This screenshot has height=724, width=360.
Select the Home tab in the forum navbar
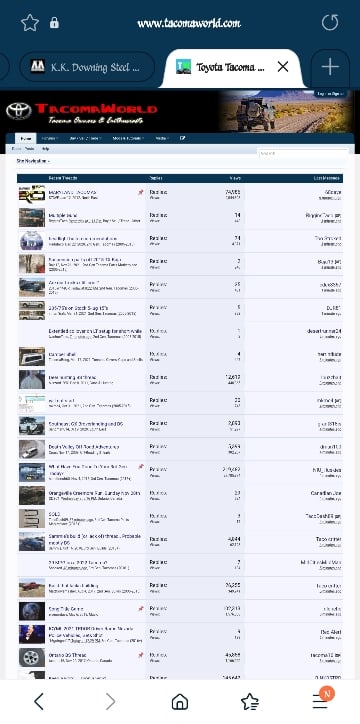[x=26, y=138]
